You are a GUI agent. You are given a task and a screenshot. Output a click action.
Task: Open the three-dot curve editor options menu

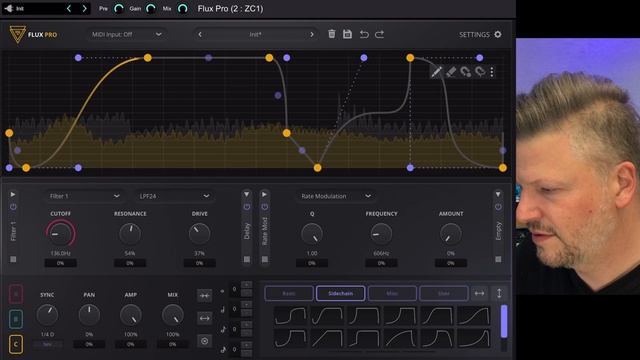coord(492,72)
